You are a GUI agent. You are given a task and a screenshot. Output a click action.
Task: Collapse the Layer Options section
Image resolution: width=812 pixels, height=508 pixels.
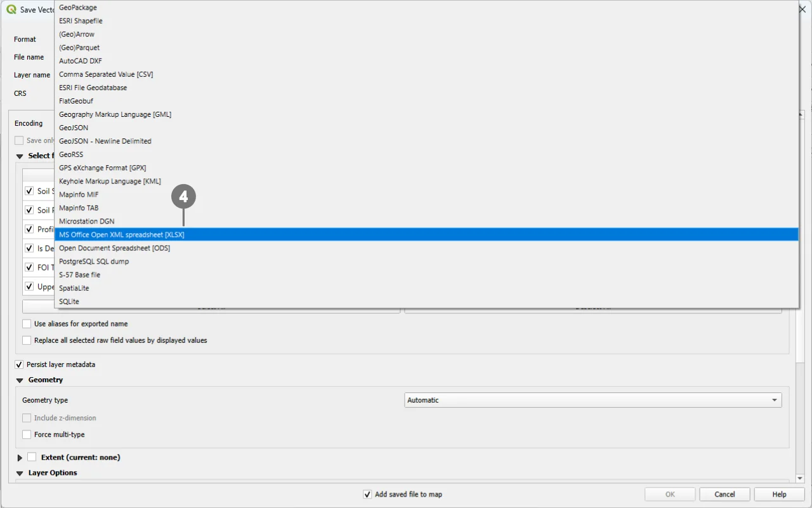20,473
